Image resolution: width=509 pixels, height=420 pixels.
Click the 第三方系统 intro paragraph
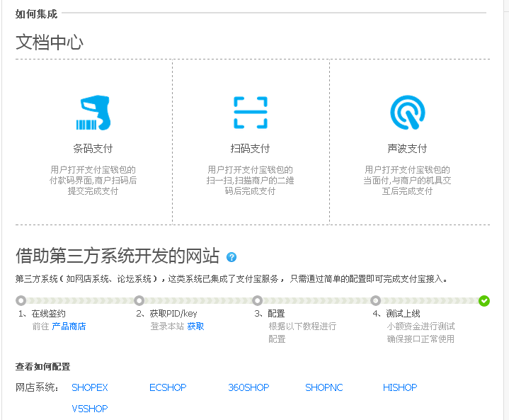[x=231, y=279]
